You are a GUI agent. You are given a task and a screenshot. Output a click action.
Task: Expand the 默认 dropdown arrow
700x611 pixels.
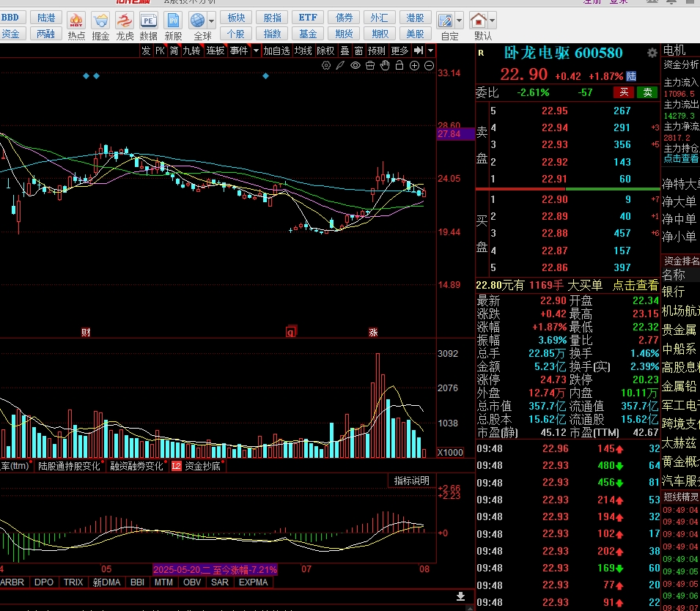tap(492, 21)
